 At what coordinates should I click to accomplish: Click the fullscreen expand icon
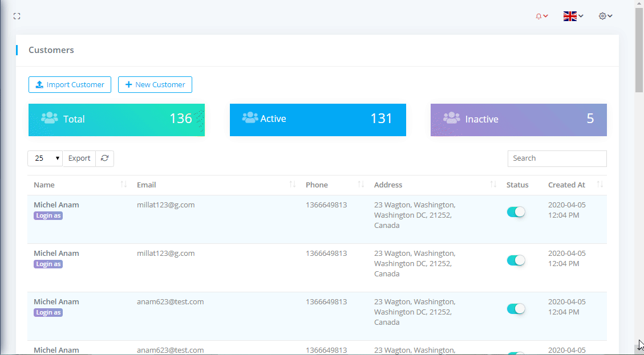[17, 16]
